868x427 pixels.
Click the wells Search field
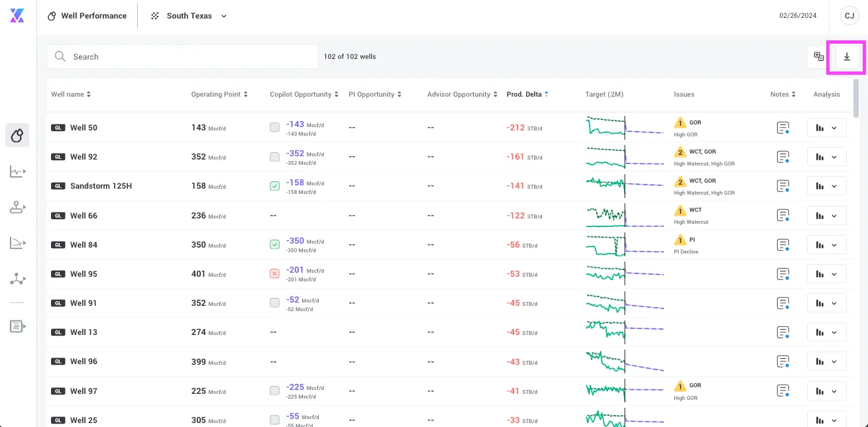pos(182,57)
